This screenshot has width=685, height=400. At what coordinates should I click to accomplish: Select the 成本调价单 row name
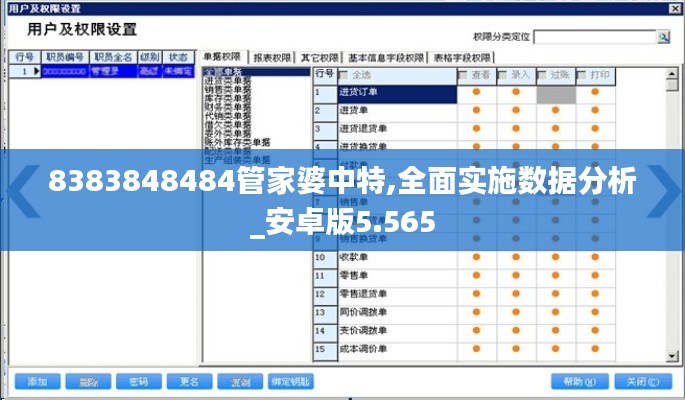pos(363,349)
